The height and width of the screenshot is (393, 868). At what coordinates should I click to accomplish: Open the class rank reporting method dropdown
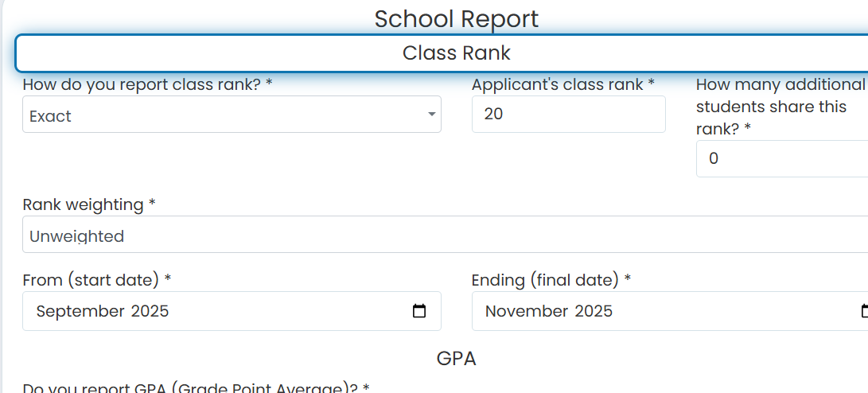pos(232,114)
